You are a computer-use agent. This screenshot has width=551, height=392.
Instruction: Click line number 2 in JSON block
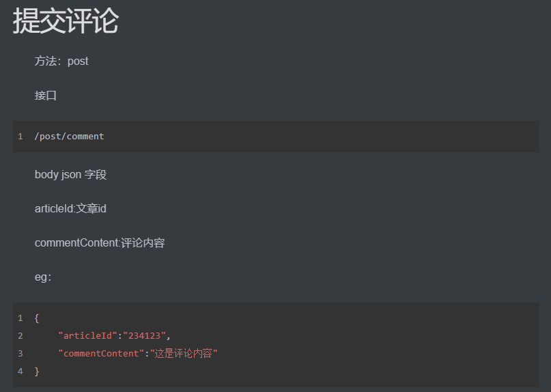[x=20, y=336]
